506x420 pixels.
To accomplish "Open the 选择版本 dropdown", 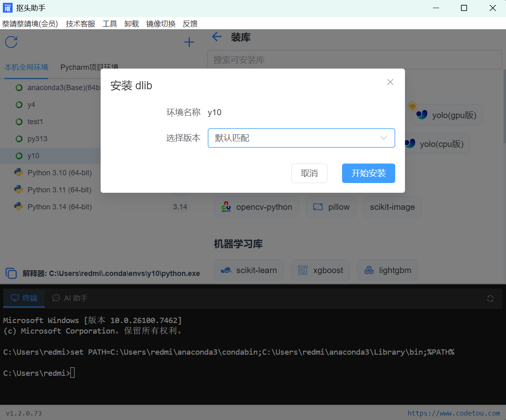I will (x=301, y=138).
